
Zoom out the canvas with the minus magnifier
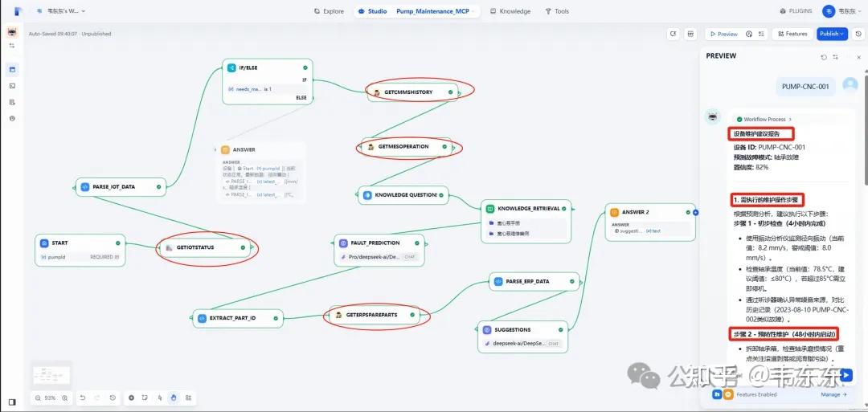click(x=38, y=398)
